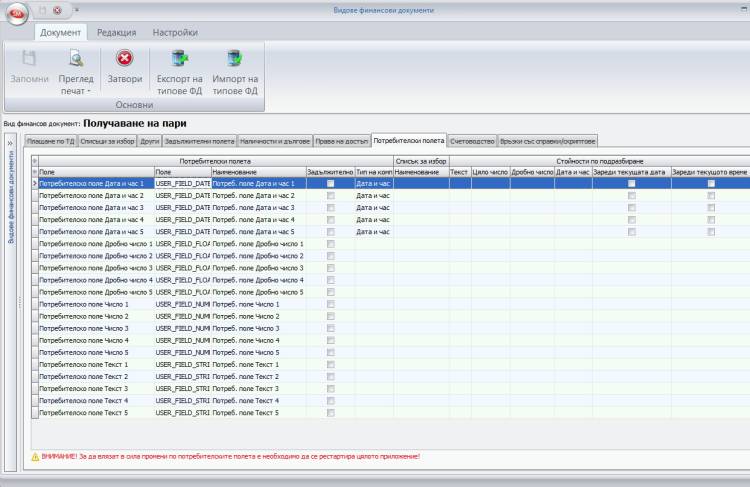Open the quick access toolbar dropdown arrow
Viewport: 750px width, 487px height.
click(x=77, y=10)
